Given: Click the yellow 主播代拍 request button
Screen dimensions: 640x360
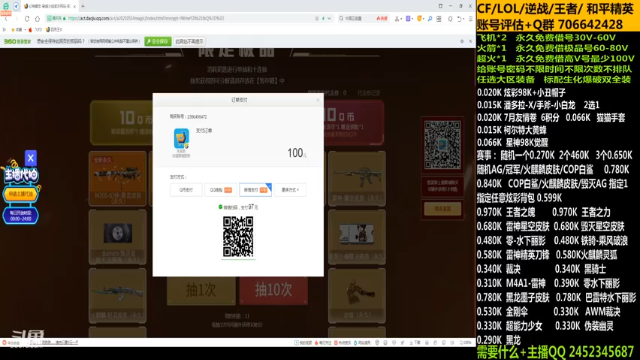Looking at the screenshot, I should 20,194.
